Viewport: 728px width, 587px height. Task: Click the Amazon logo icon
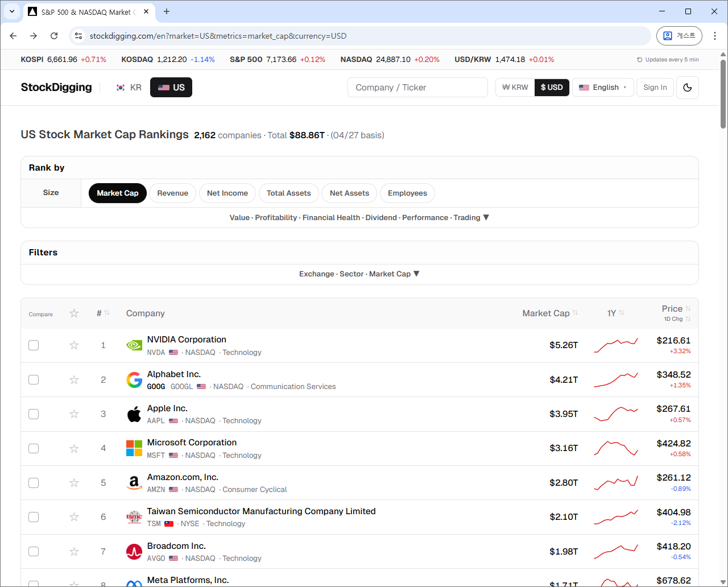(134, 483)
